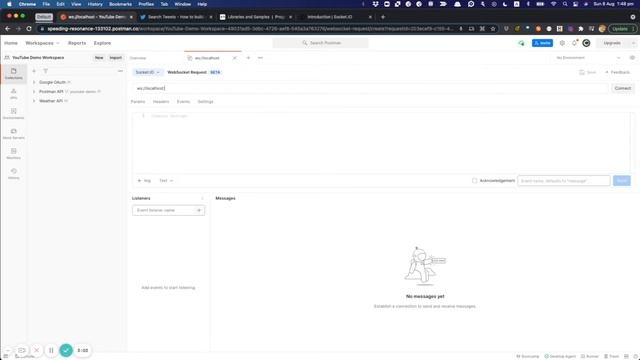Viewport: 640px width, 360px height.
Task: Open the Explore menu item
Action: pyautogui.click(x=102, y=43)
